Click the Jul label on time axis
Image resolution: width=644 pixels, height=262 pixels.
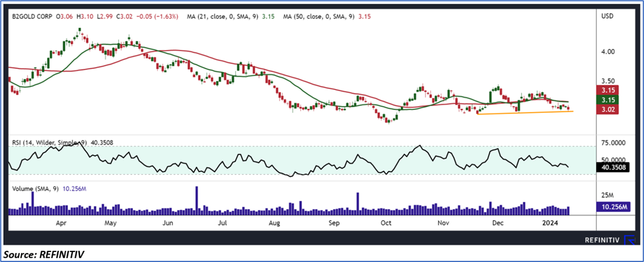point(223,223)
